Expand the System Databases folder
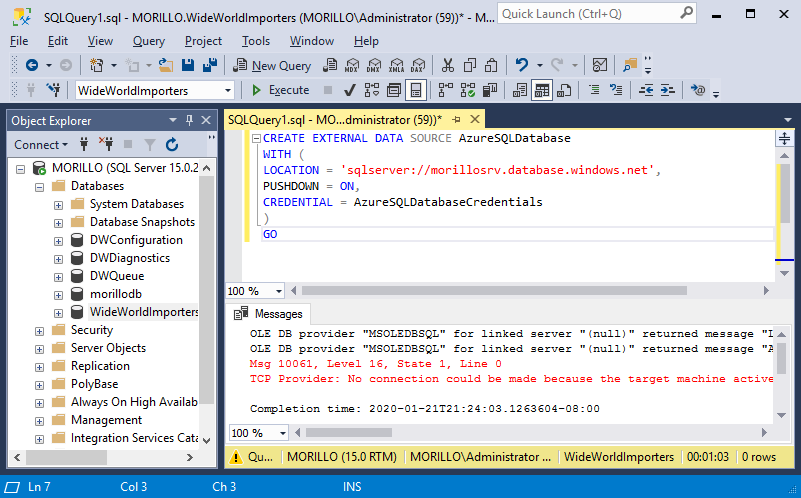 pyautogui.click(x=58, y=205)
